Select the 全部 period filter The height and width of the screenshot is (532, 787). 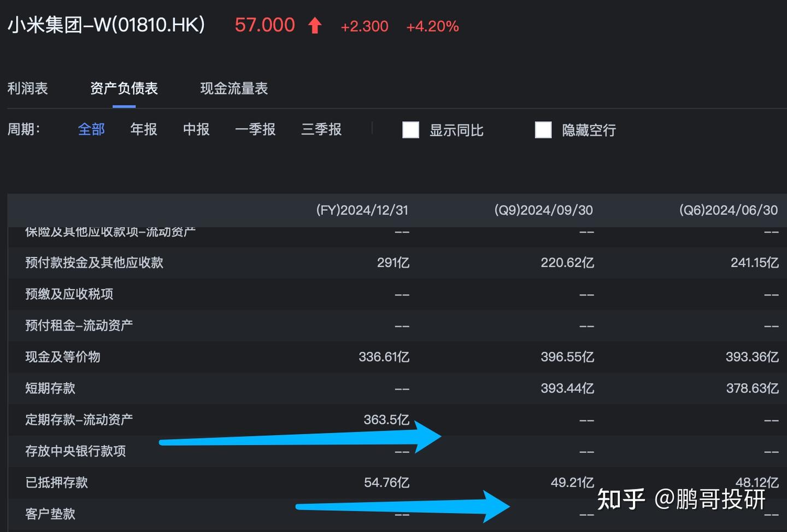click(91, 129)
